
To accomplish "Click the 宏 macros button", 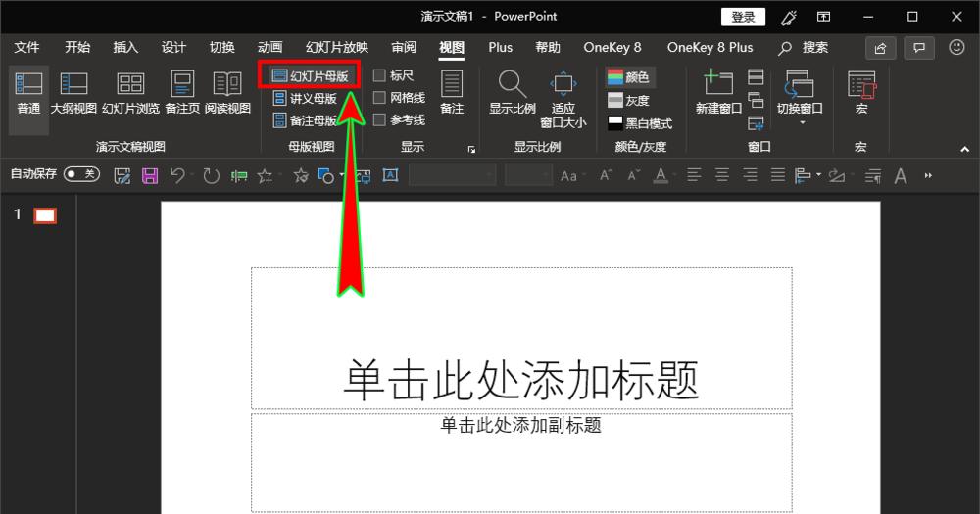I will (x=861, y=92).
